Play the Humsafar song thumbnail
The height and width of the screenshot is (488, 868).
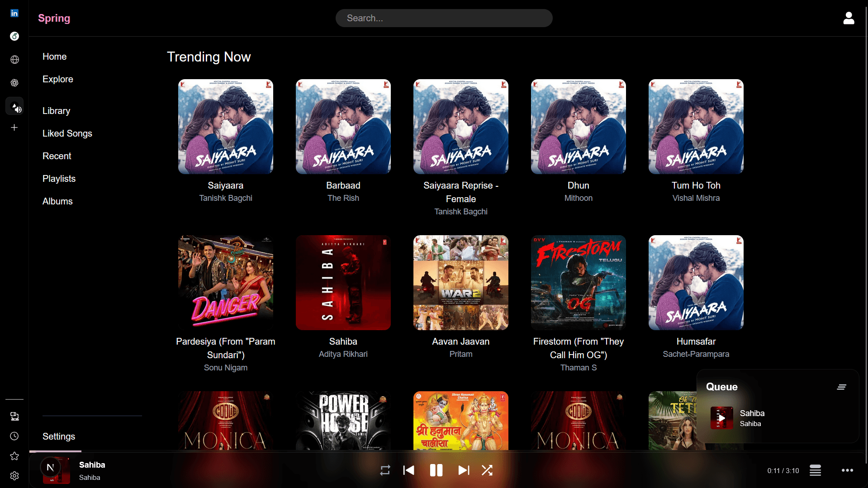click(x=696, y=283)
